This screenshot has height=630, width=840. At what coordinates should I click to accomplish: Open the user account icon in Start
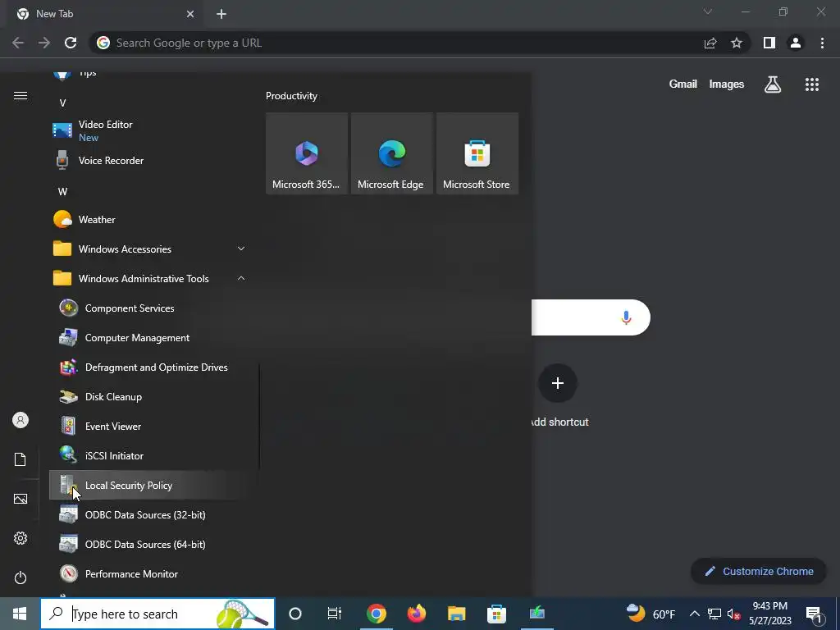point(21,420)
